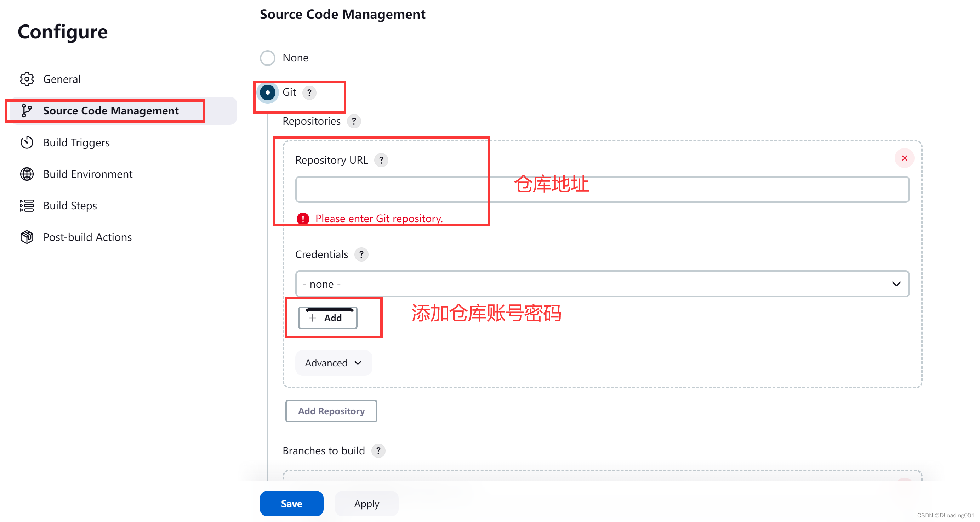Click the Credentials help icon
This screenshot has height=522, width=980.
pos(361,254)
